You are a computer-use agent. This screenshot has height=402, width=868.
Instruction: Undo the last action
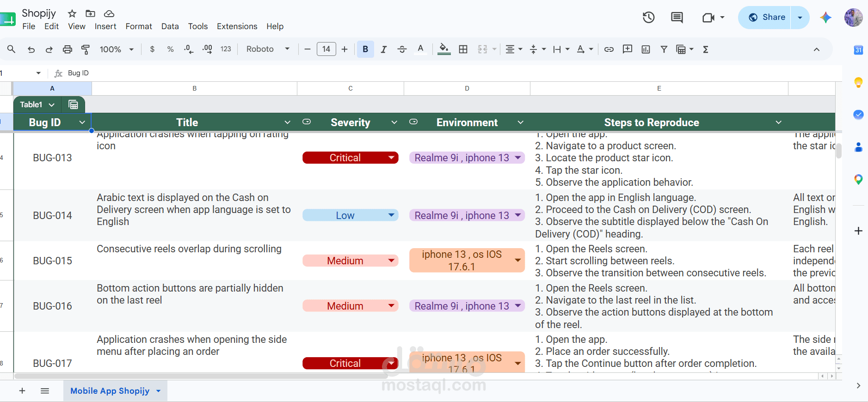31,49
